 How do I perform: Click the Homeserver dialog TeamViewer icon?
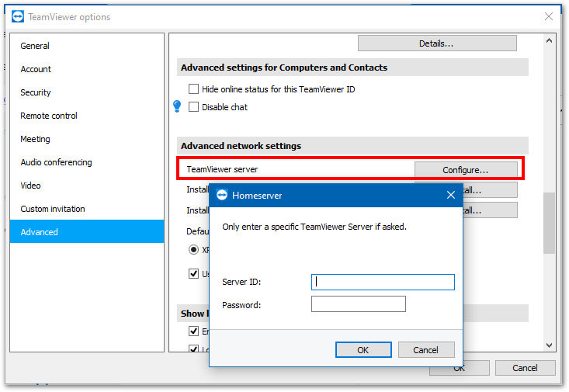[x=222, y=196]
